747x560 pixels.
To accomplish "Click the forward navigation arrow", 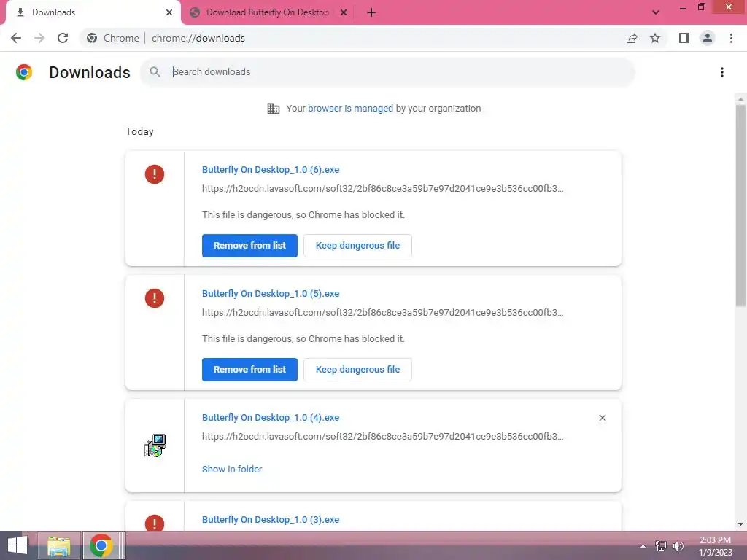I will coord(39,38).
